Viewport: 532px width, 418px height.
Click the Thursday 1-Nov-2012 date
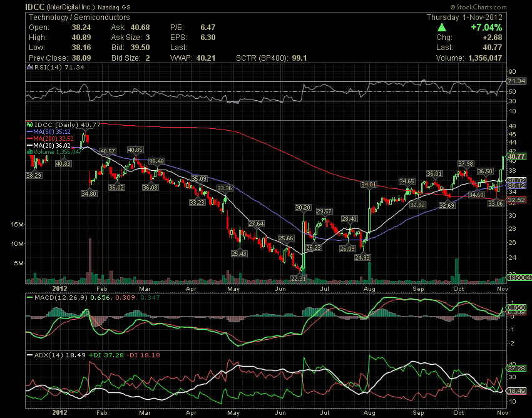click(464, 18)
